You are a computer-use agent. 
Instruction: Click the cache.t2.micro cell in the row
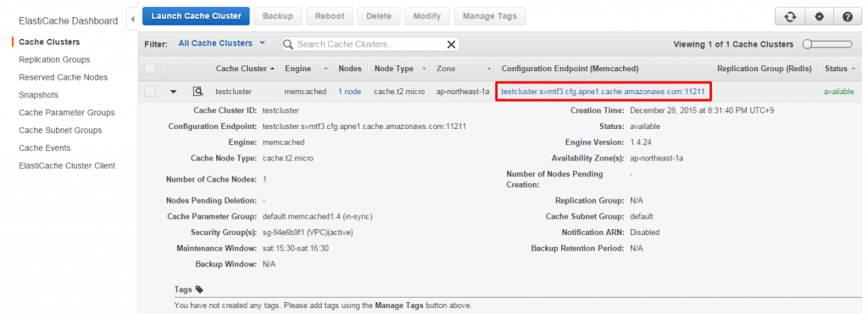click(x=399, y=92)
